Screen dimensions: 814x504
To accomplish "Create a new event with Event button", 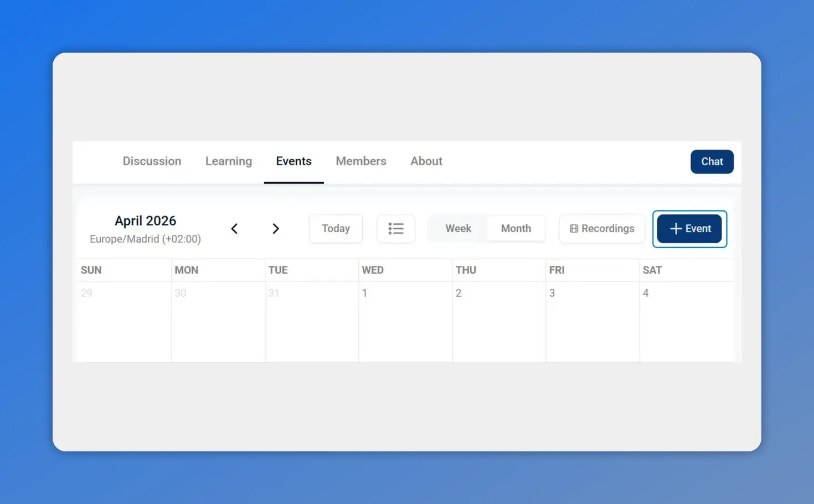I will point(689,229).
